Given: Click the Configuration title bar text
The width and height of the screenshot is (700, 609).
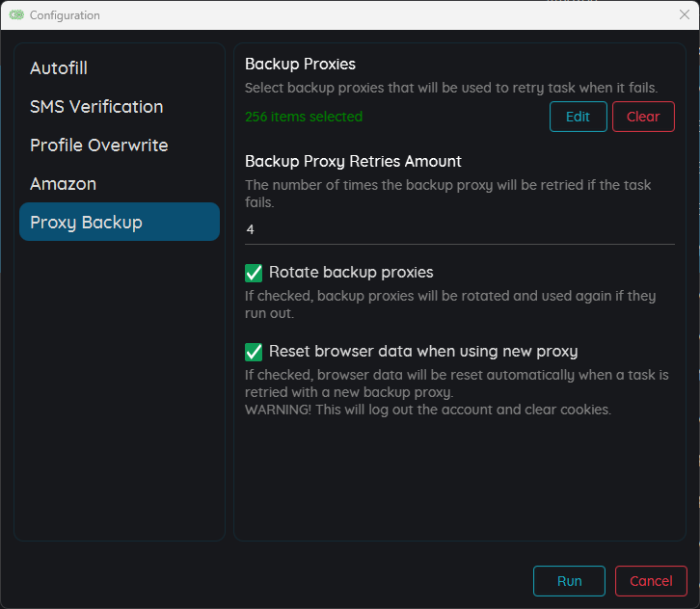Looking at the screenshot, I should point(65,15).
